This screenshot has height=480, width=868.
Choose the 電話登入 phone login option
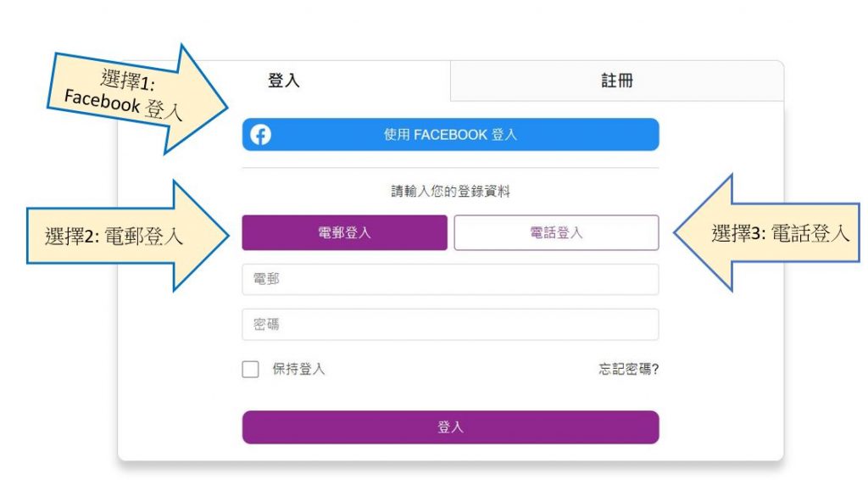point(556,232)
